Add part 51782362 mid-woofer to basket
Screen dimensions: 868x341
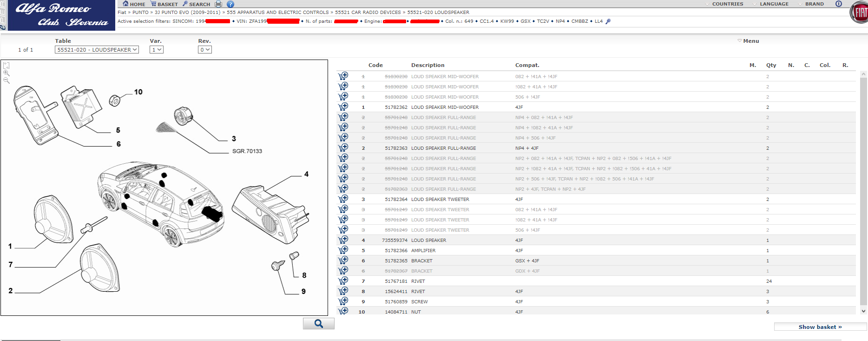point(343,107)
